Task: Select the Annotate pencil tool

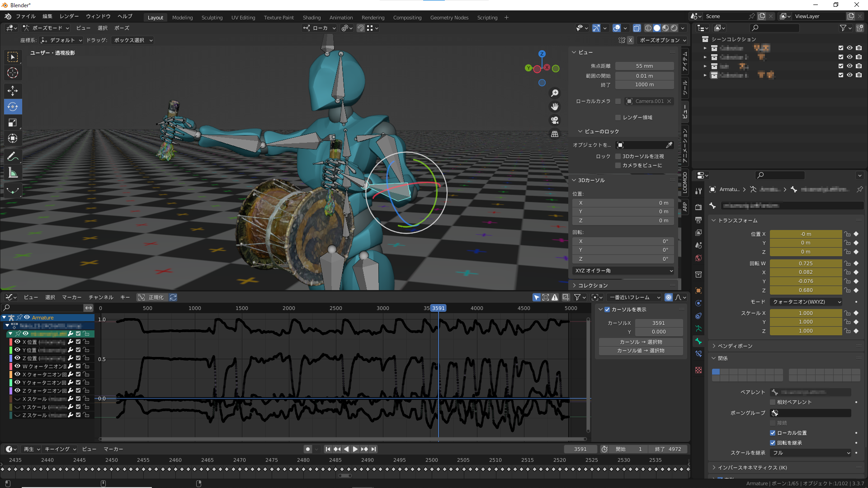Action: (x=13, y=156)
